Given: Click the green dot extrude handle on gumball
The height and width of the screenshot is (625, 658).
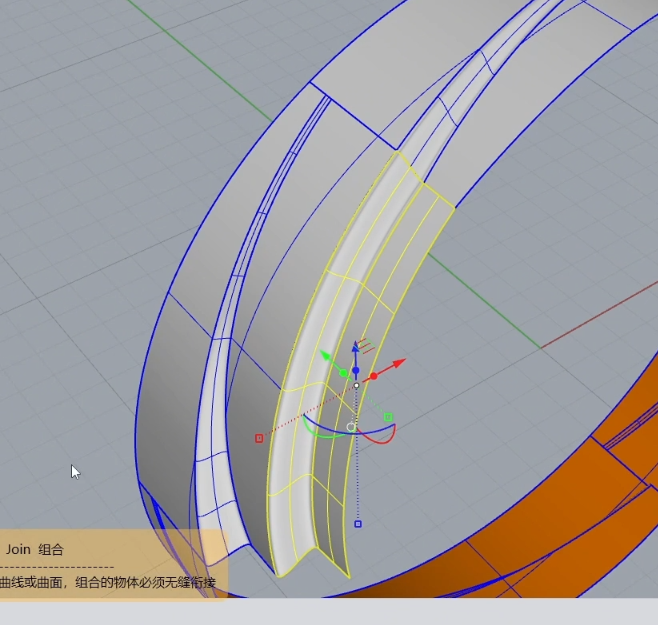Looking at the screenshot, I should (x=343, y=373).
